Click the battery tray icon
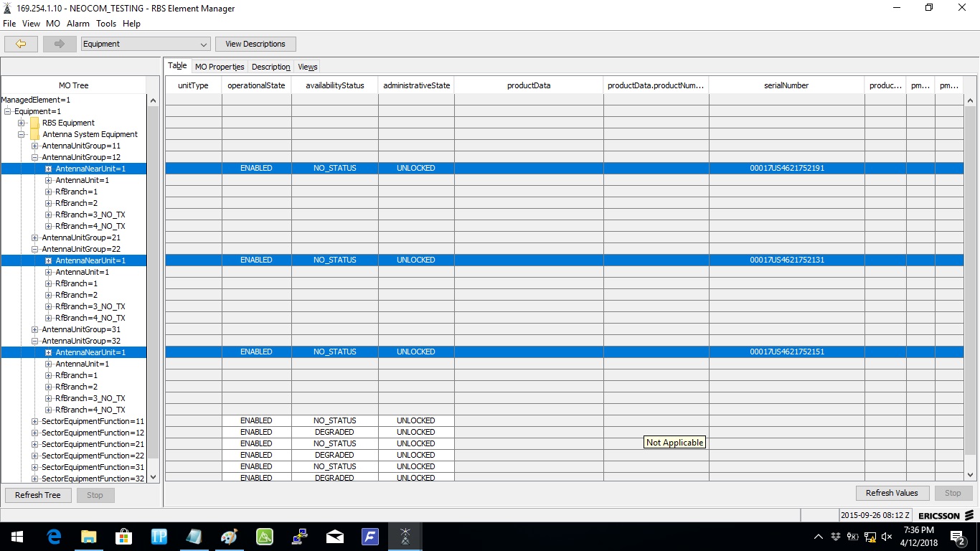Image resolution: width=980 pixels, height=551 pixels. click(x=853, y=537)
